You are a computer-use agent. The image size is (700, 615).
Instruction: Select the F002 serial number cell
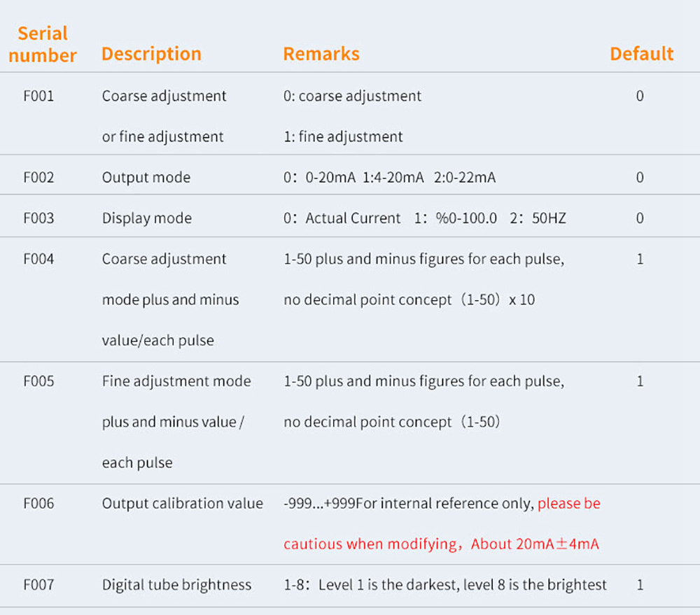pyautogui.click(x=38, y=178)
